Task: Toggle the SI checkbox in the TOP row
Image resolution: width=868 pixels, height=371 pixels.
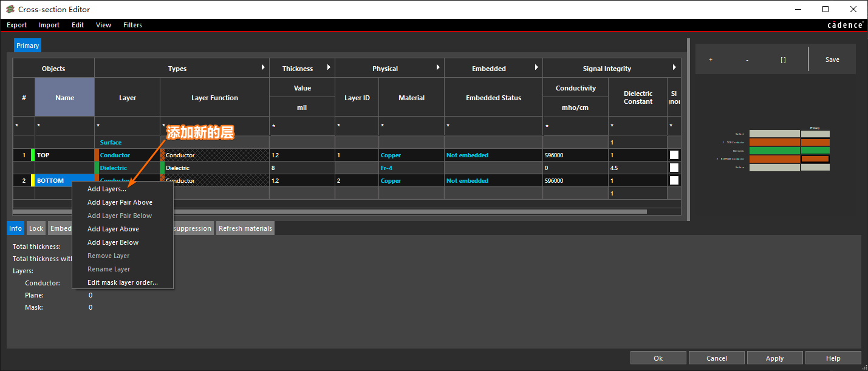Action: (x=674, y=155)
